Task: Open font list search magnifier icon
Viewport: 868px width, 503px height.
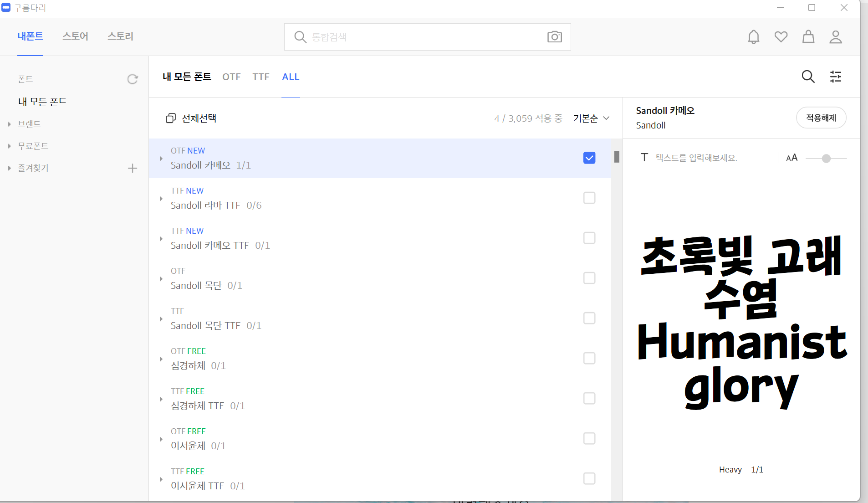Action: pyautogui.click(x=808, y=77)
